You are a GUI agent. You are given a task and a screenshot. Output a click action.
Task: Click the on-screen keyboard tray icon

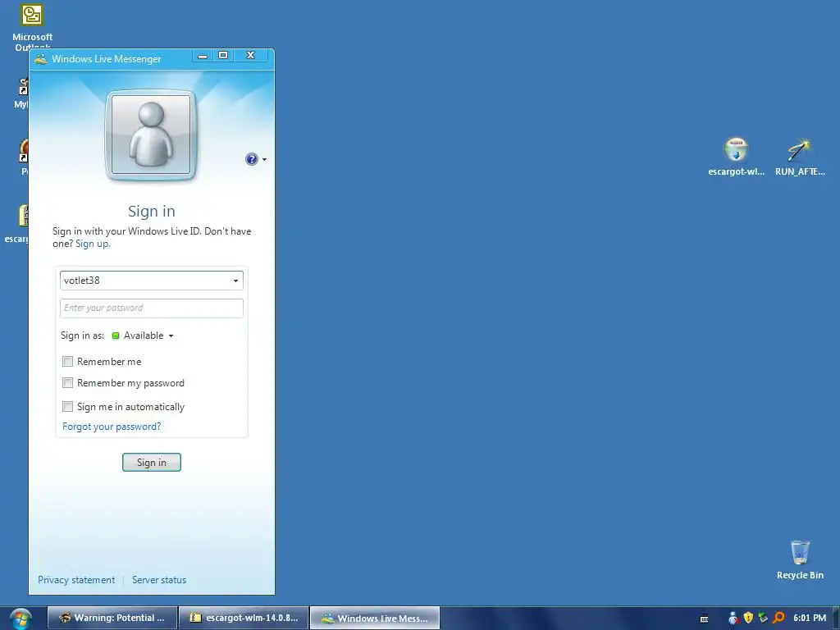(x=705, y=619)
